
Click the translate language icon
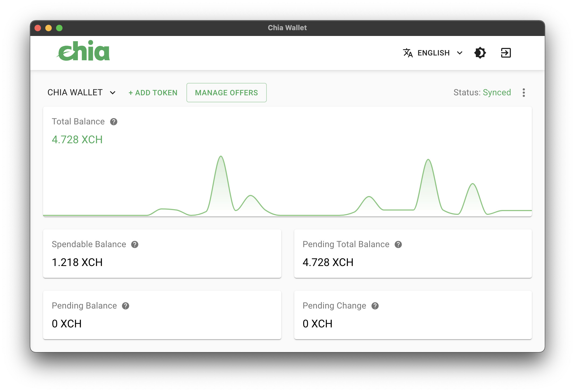click(408, 53)
